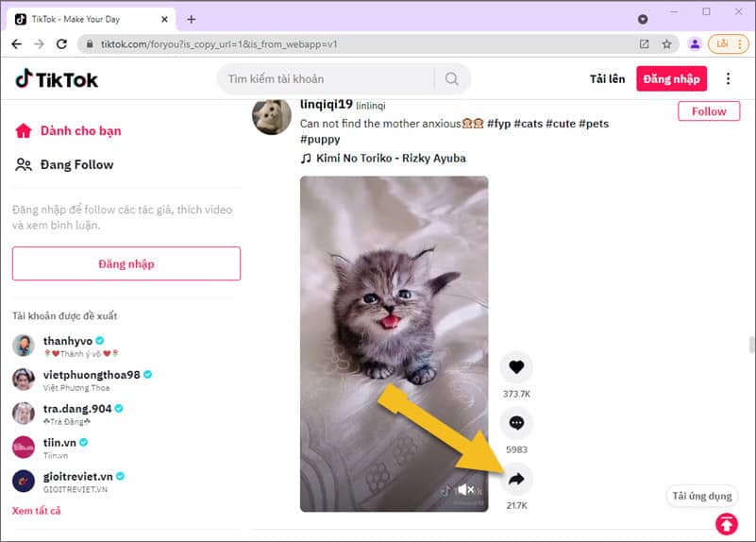Unmute the video sound
Viewport: 756px width, 542px height.
coord(465,490)
